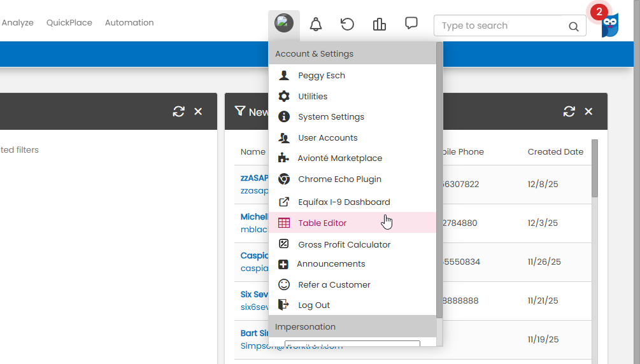Open the Caspia talent link
Screen dimensions: 640x364
pos(254,255)
